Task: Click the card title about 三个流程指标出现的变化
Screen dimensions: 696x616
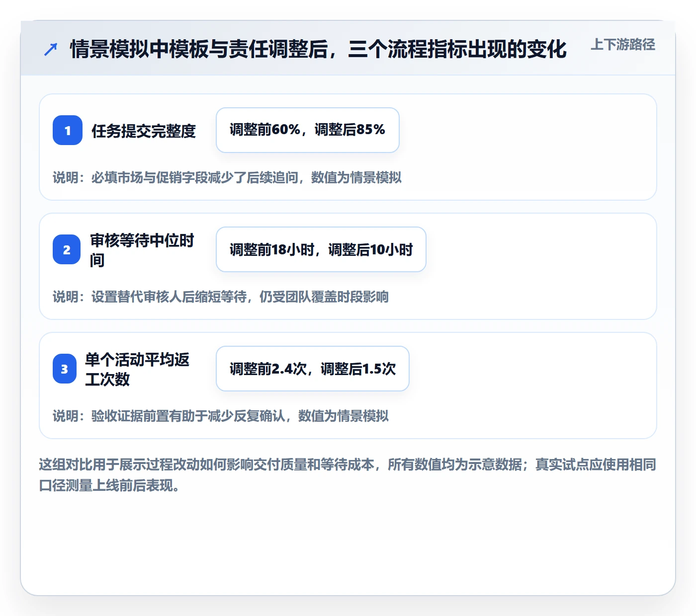Action: coord(318,49)
